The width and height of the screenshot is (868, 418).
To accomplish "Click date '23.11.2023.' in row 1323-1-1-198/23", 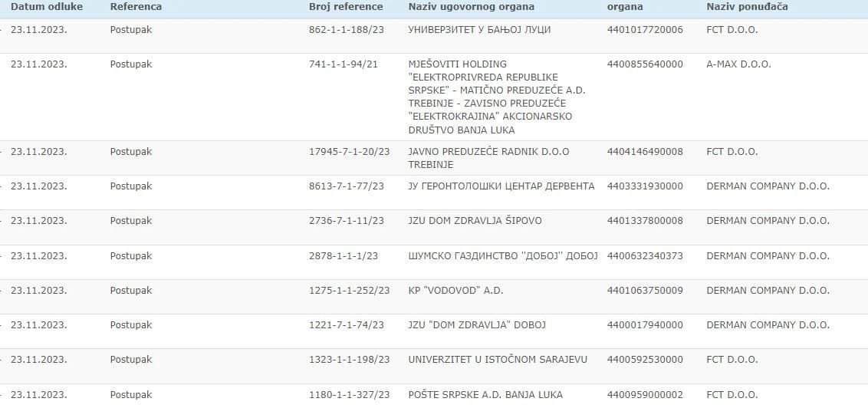I will (39, 359).
